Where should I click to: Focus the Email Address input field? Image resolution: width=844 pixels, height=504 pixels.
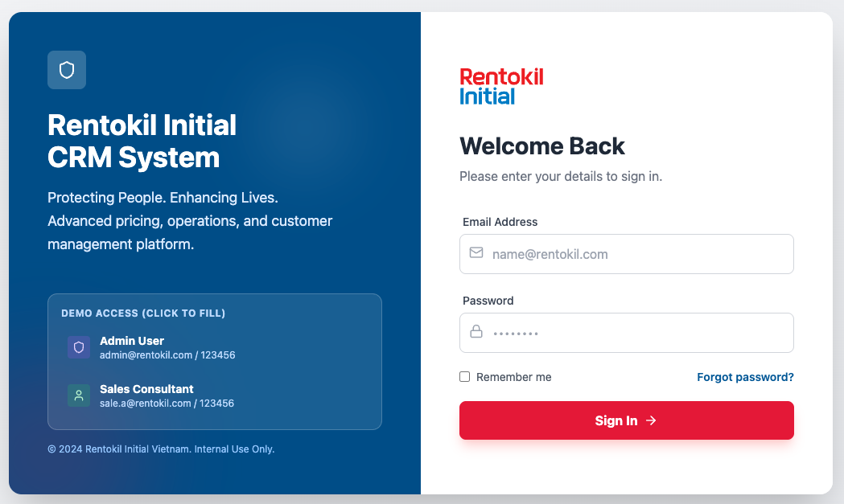click(636, 254)
